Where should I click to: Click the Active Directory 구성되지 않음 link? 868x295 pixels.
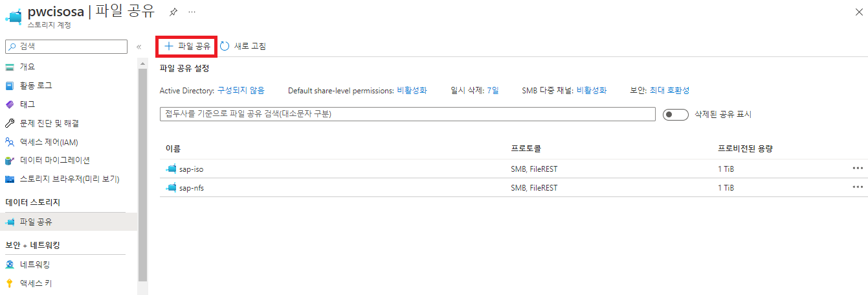(x=241, y=91)
